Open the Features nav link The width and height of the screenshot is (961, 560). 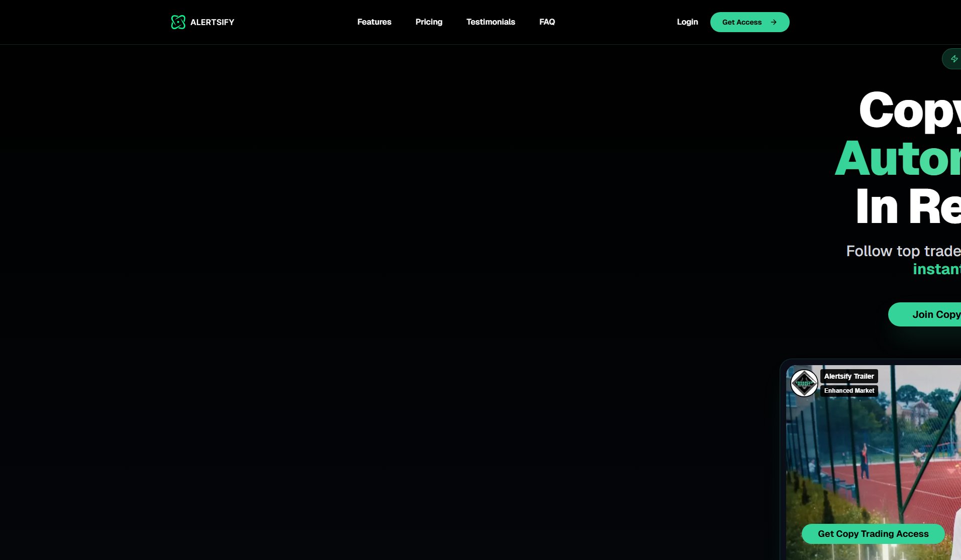374,22
